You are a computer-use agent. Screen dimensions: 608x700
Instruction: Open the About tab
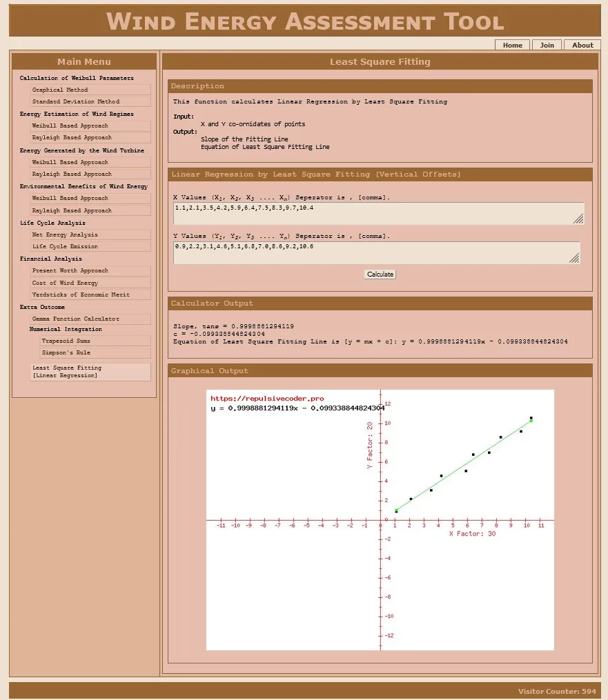point(582,45)
